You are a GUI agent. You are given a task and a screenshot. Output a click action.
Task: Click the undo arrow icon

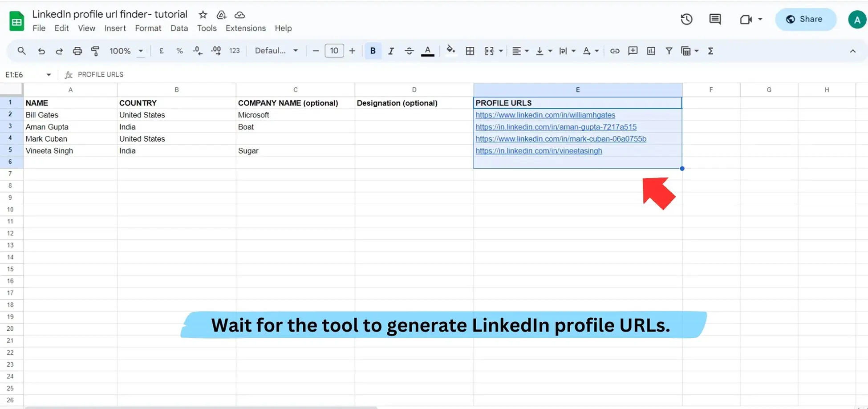tap(41, 51)
